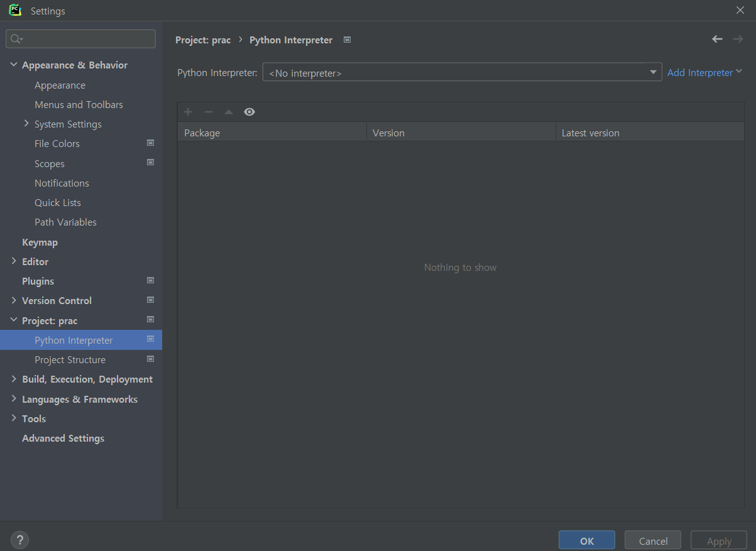Open the Add Interpreter menu
Viewport: 756px width, 551px height.
(704, 73)
